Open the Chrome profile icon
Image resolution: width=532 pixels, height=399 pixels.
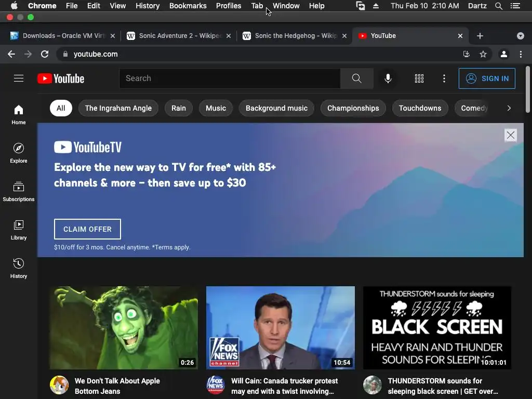[504, 54]
